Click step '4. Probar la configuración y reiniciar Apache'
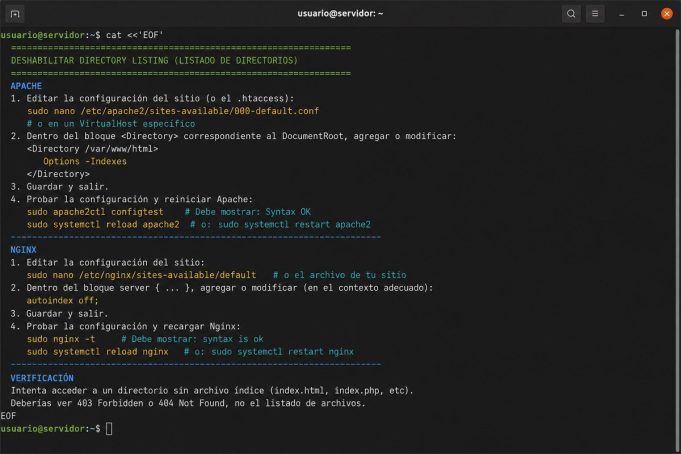This screenshot has width=681, height=454. pyautogui.click(x=132, y=199)
